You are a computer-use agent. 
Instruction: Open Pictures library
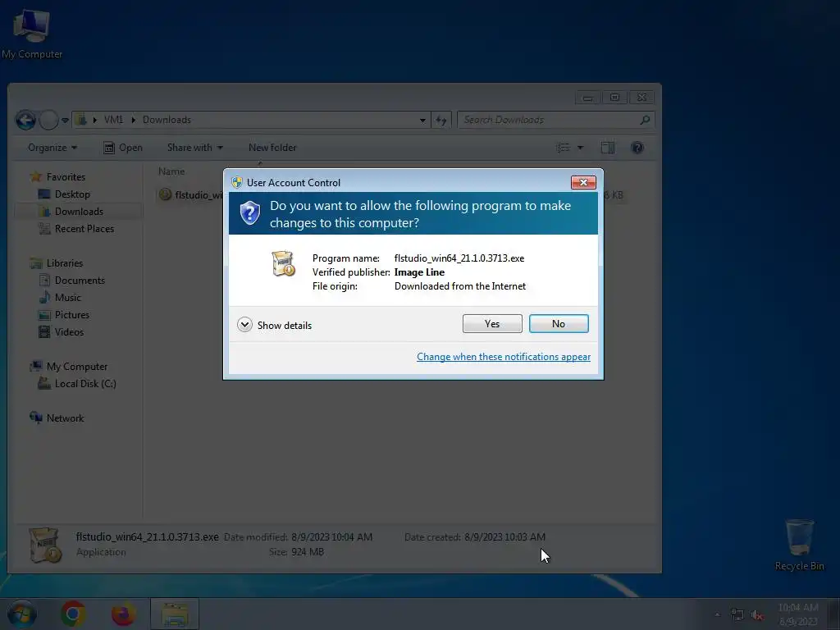point(72,314)
